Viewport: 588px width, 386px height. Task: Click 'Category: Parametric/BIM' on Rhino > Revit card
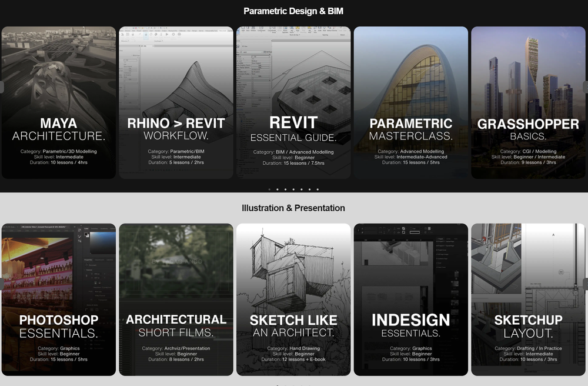(x=176, y=152)
